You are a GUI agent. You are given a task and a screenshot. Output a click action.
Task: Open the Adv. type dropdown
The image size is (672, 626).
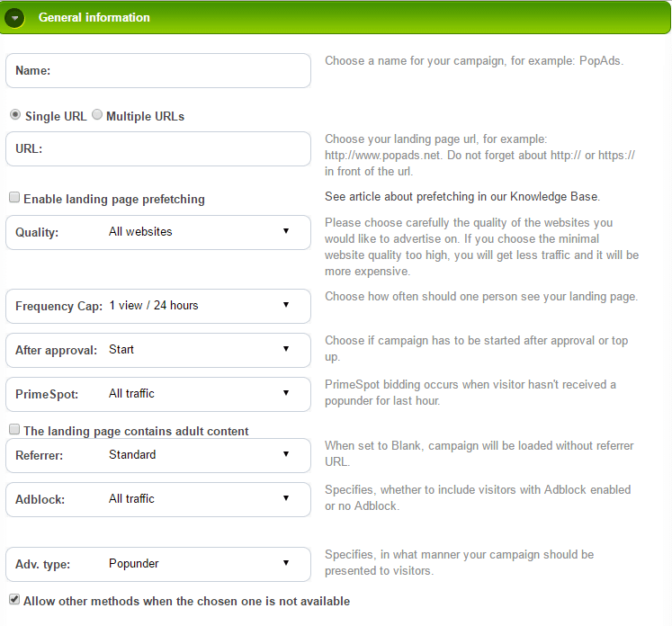pos(198,564)
